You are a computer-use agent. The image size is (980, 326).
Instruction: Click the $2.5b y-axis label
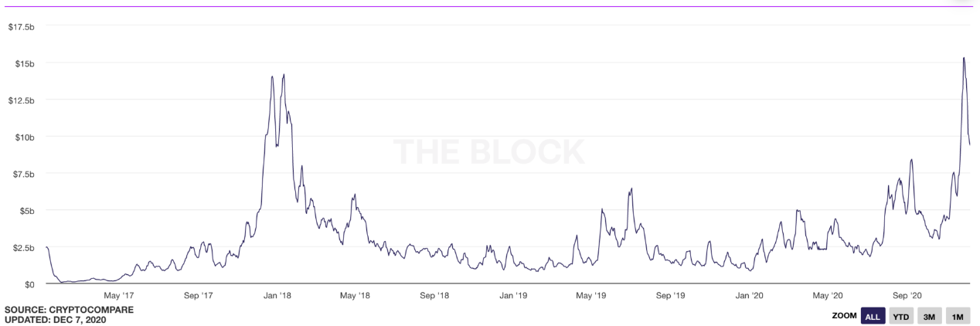[23, 248]
